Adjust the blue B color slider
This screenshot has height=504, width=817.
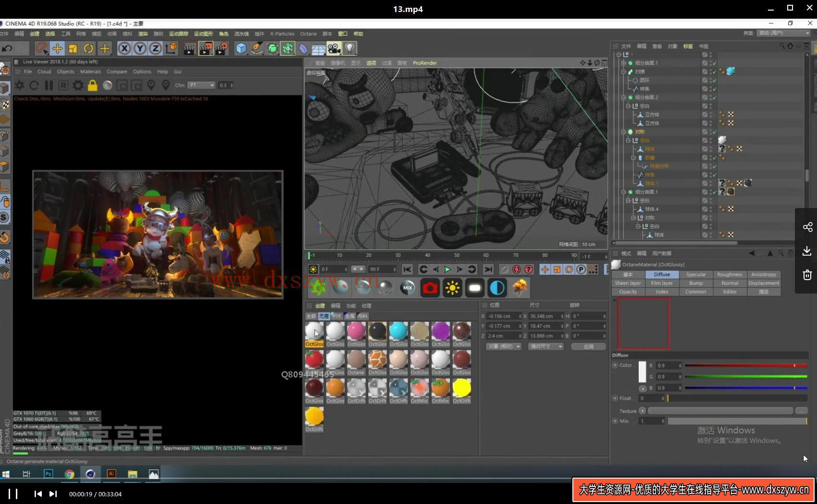pyautogui.click(x=746, y=388)
